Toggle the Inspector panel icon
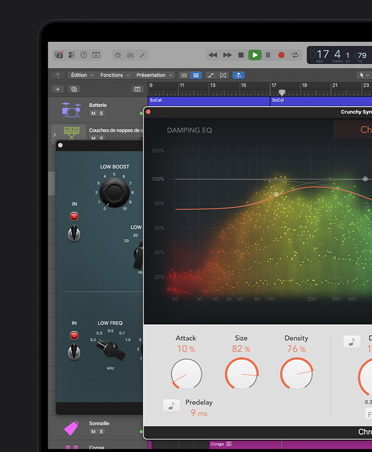Image resolution: width=372 pixels, height=452 pixels. (71, 55)
